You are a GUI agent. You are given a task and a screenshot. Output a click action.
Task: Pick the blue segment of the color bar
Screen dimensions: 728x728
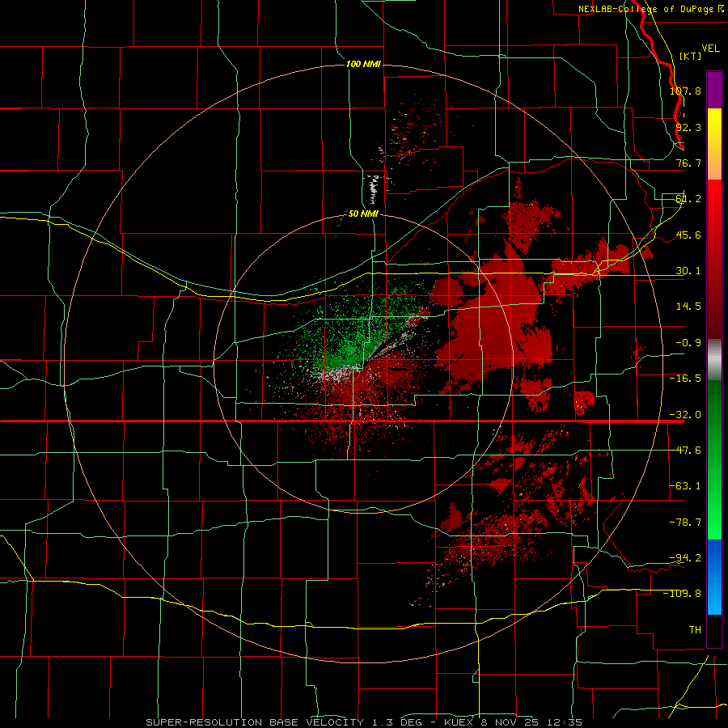point(714,577)
